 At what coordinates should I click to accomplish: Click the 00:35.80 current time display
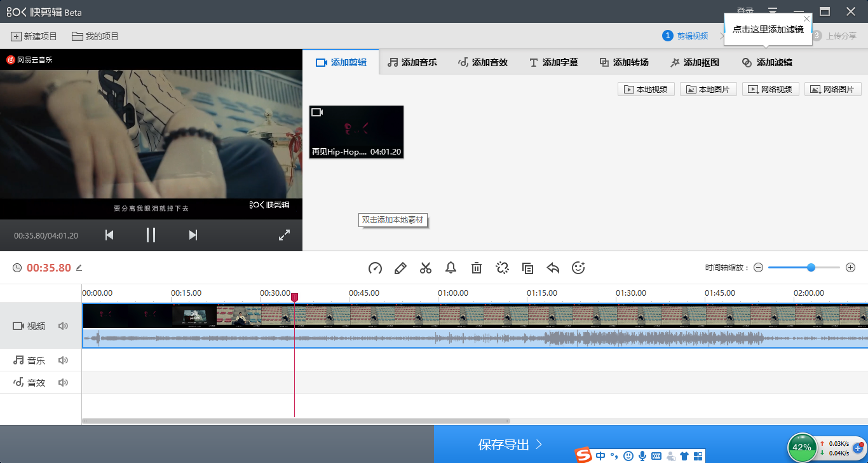pos(49,268)
